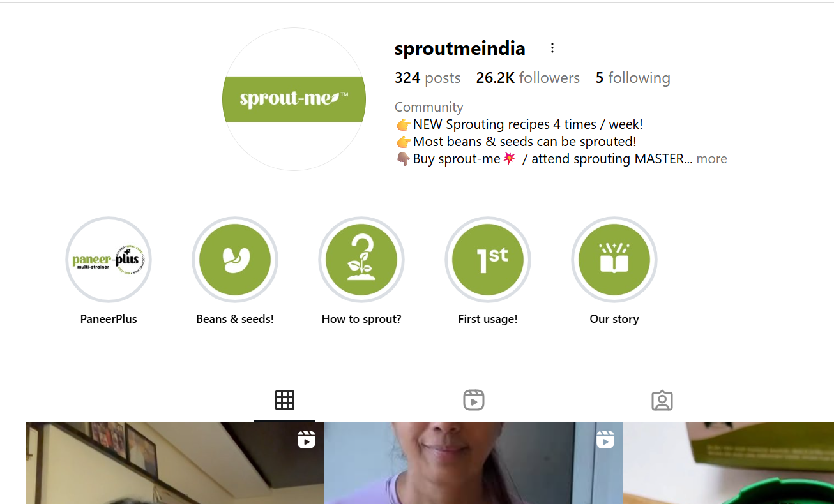Expand the bio with the more link

pos(711,159)
